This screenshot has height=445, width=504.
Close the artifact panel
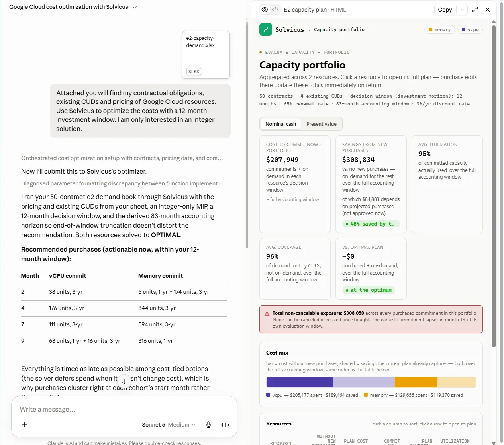click(x=488, y=10)
